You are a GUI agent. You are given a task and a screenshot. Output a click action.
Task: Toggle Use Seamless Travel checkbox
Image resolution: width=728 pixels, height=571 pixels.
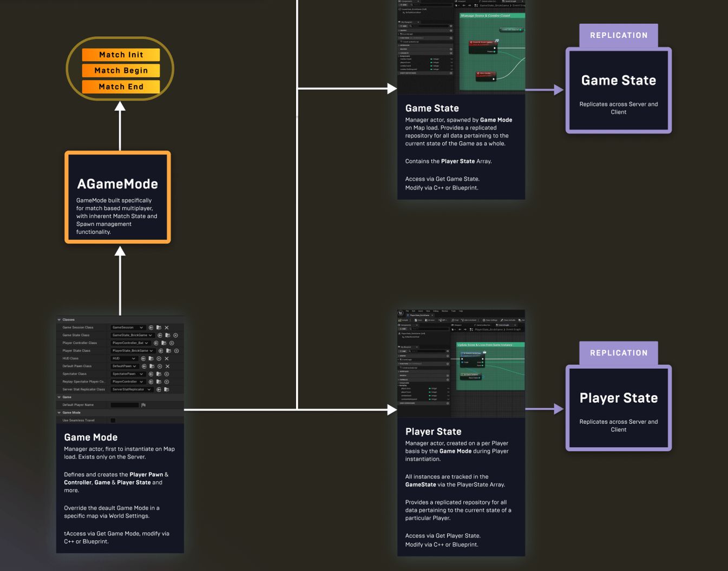point(113,421)
